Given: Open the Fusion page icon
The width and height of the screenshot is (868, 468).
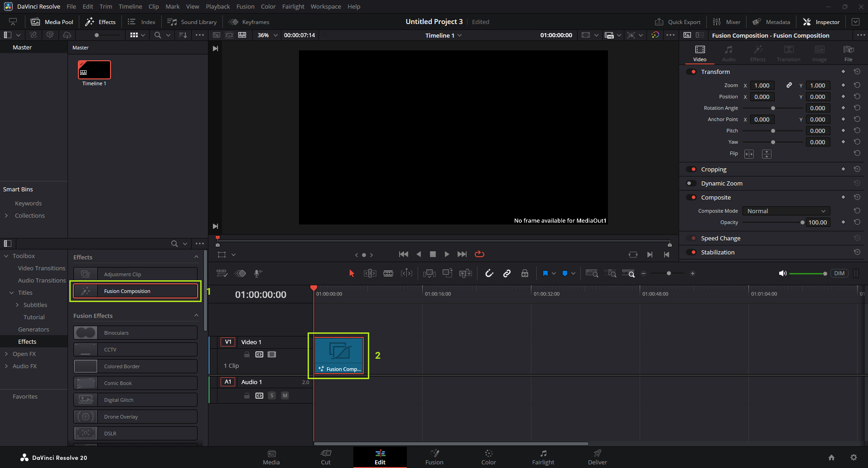Looking at the screenshot, I should click(x=434, y=457).
